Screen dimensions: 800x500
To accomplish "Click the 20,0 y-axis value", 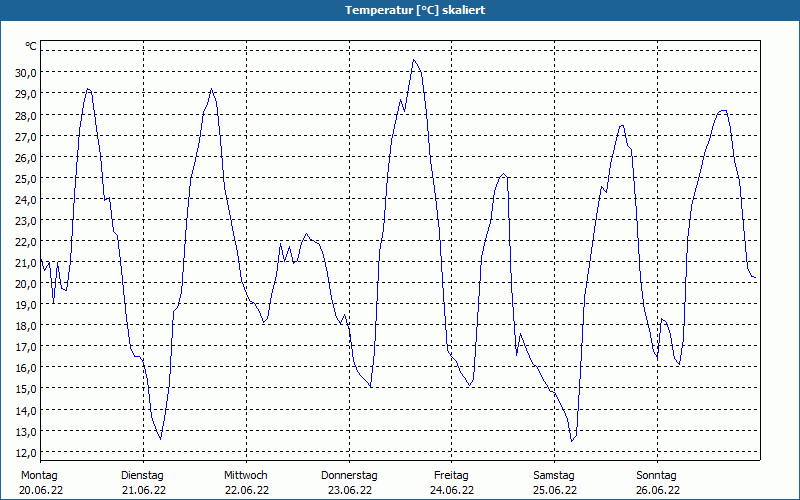I will tap(26, 284).
